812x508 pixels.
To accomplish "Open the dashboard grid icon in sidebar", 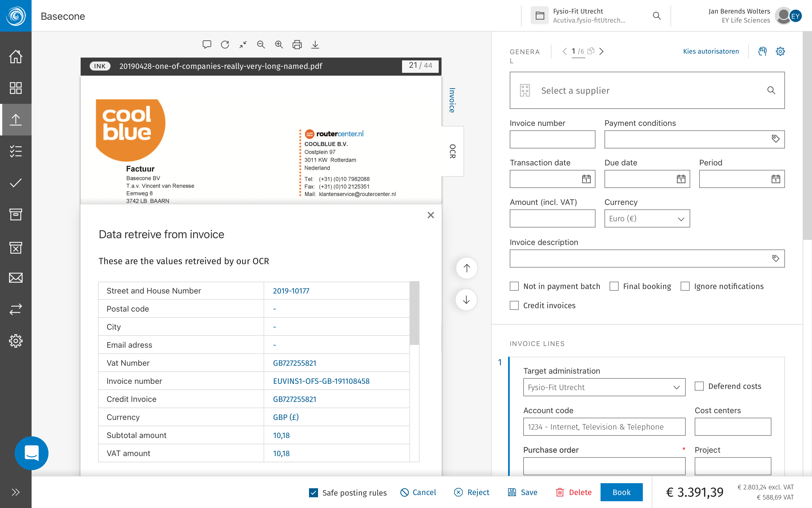I will [x=16, y=88].
